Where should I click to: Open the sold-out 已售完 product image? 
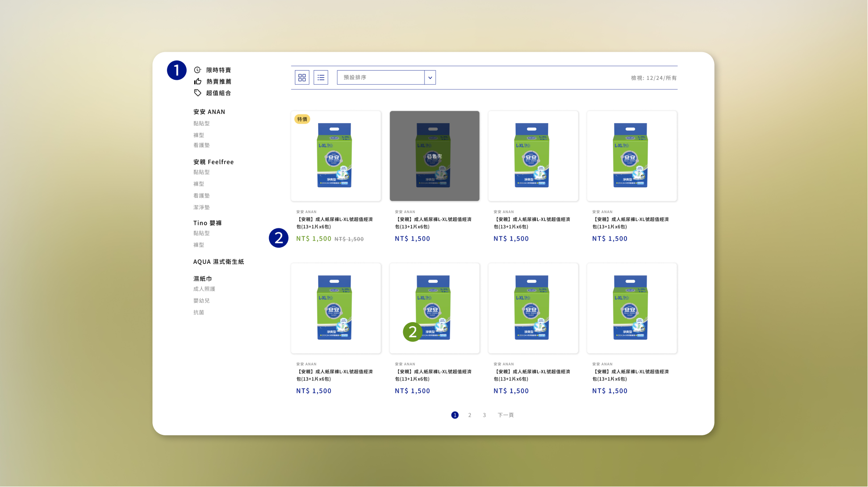[435, 156]
